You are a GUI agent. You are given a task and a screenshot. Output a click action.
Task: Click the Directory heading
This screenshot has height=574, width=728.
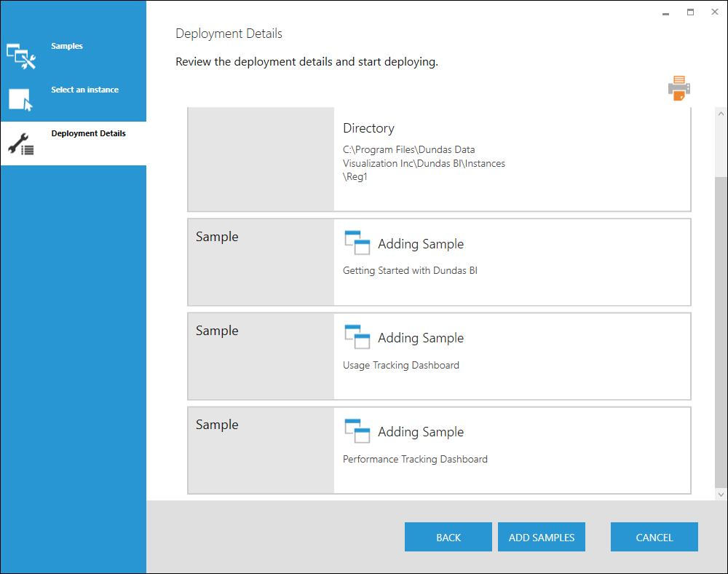(x=368, y=128)
